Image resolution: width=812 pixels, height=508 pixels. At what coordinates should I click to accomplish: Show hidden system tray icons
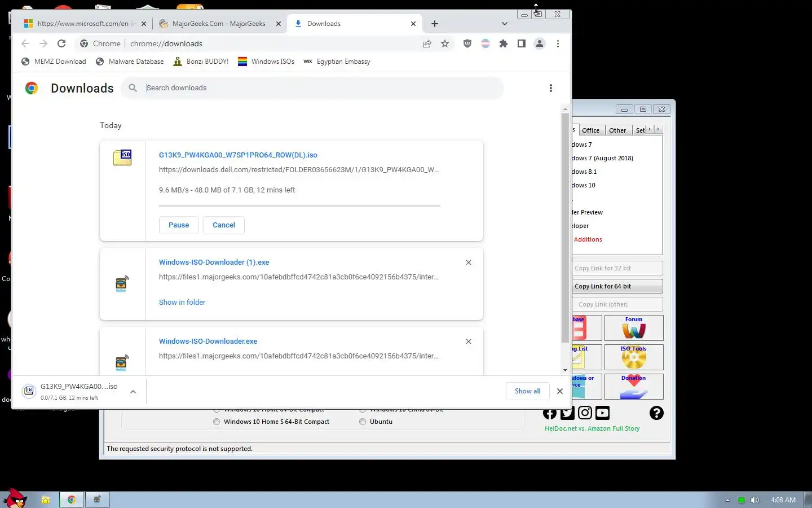click(x=727, y=500)
